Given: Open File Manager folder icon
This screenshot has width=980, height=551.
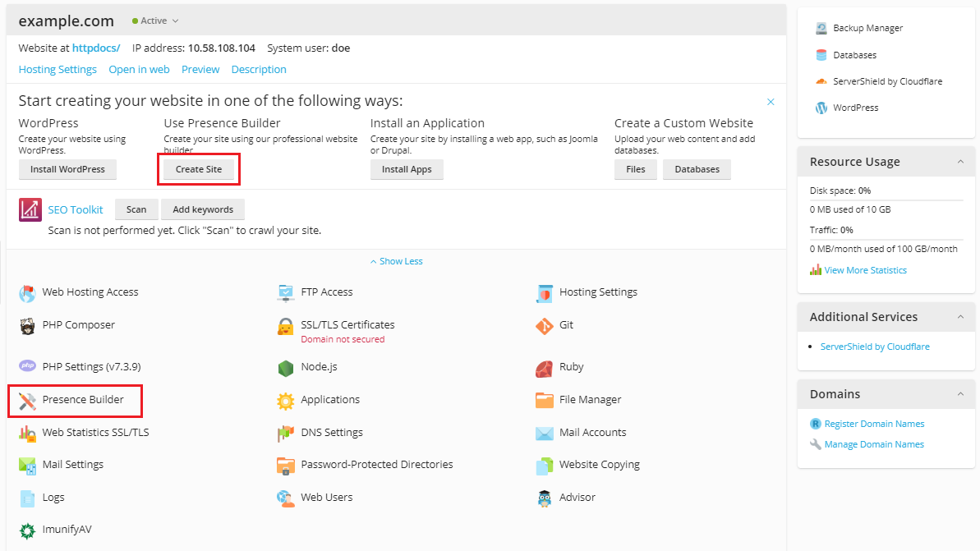Looking at the screenshot, I should pos(545,401).
